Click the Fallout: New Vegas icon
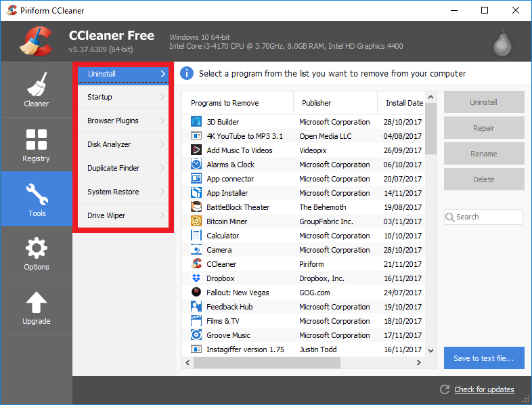Viewport: 532px width, 405px height. (196, 293)
